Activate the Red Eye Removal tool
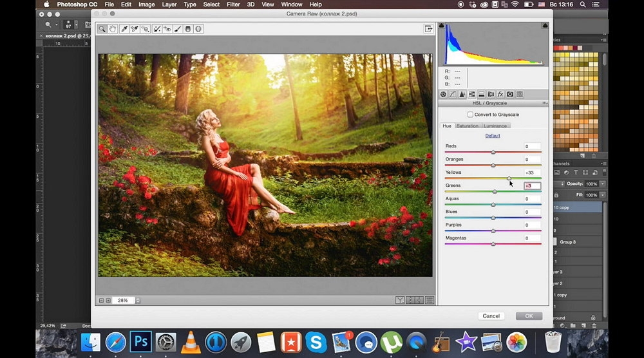Image resolution: width=644 pixels, height=358 pixels. [x=167, y=29]
